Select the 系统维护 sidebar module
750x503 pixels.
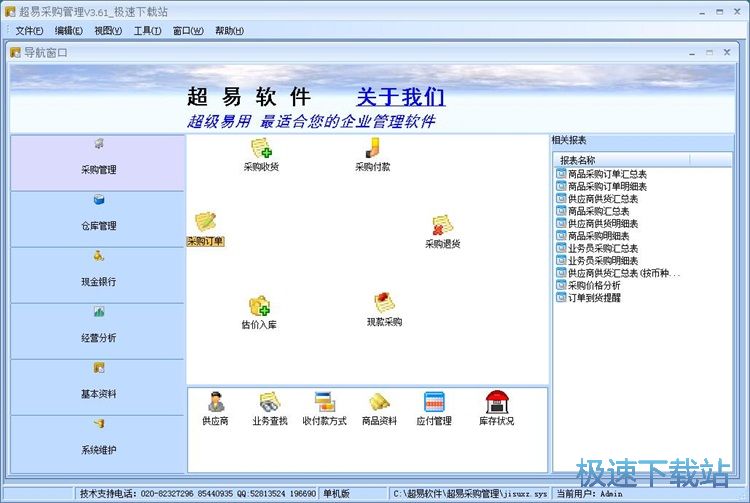coord(98,444)
